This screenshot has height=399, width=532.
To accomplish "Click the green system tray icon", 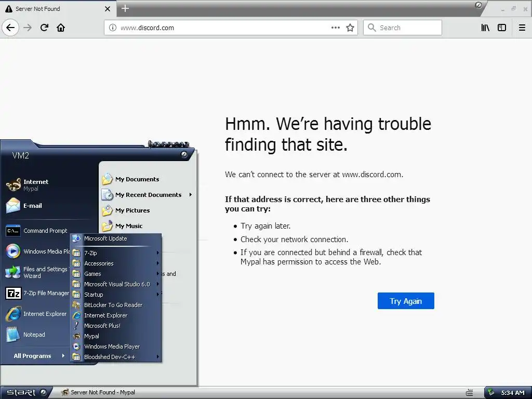I will (491, 393).
